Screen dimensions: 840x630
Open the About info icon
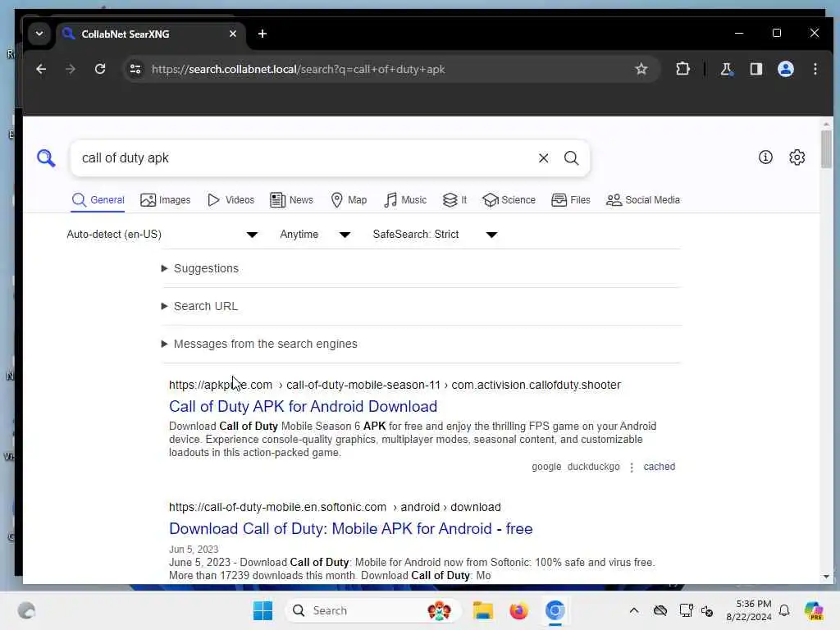pyautogui.click(x=765, y=157)
